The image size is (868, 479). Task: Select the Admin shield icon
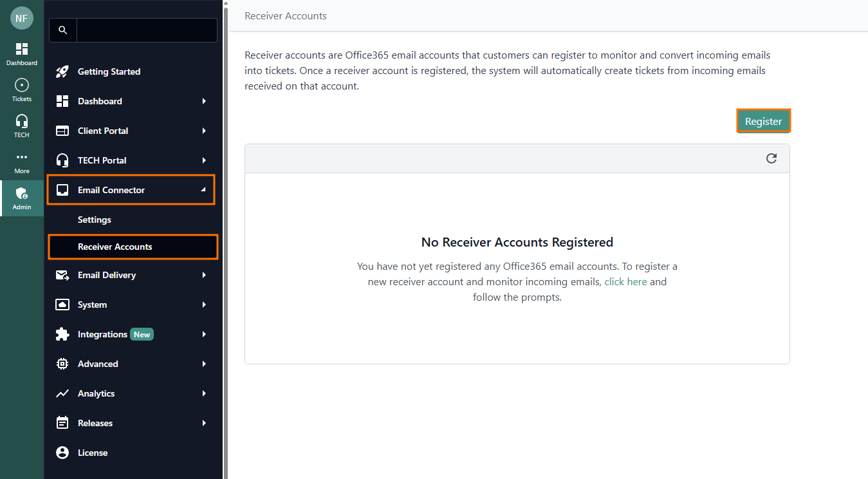click(22, 198)
